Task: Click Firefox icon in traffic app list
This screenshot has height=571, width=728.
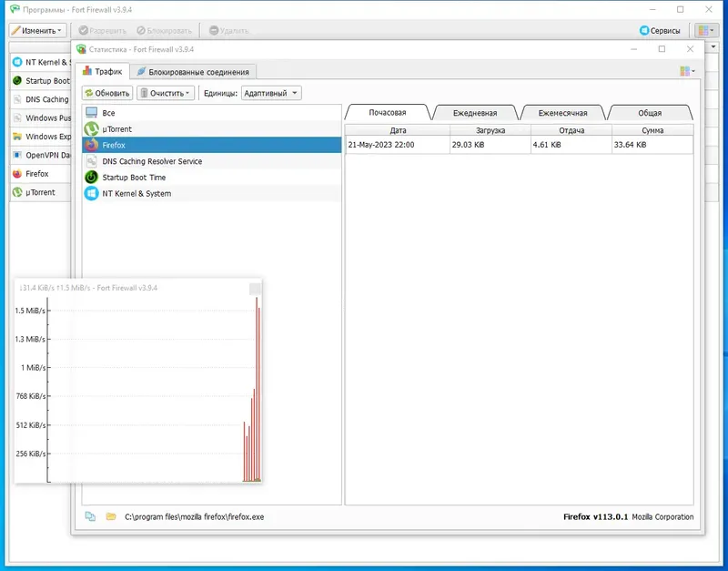Action: [x=92, y=145]
